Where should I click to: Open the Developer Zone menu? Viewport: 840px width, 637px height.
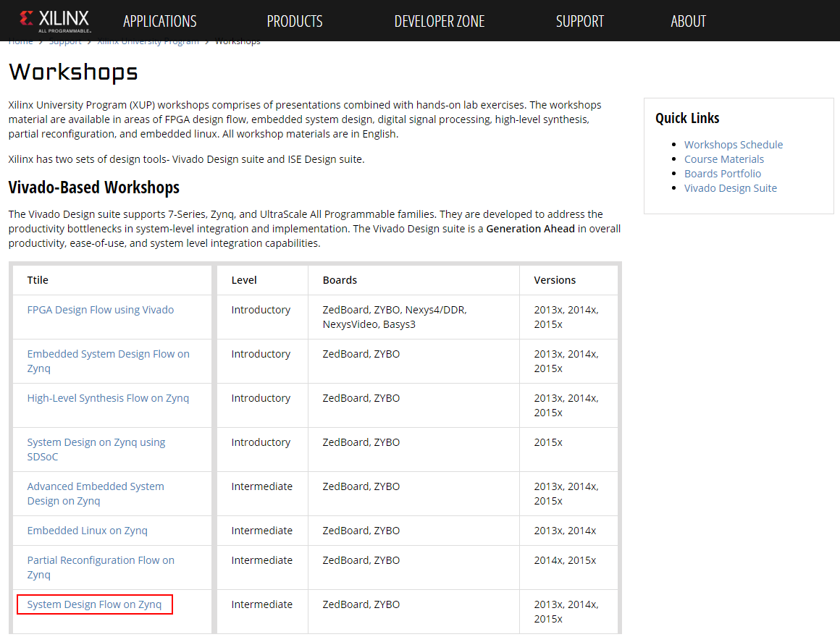440,22
